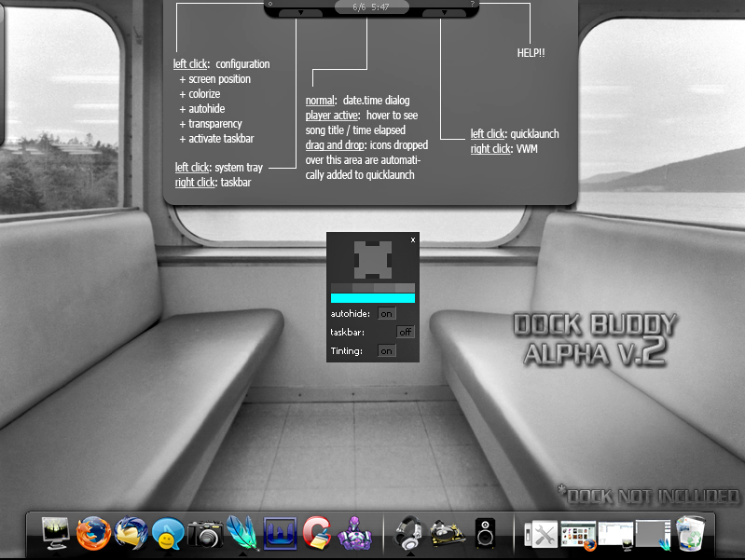Open the teal feather icon in dock
Viewport: 745px width, 560px height.
[242, 533]
